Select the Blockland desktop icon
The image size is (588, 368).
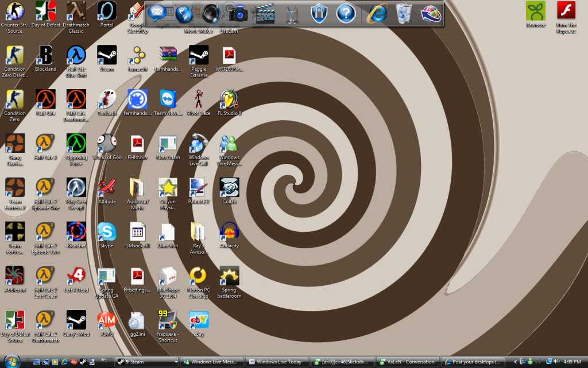click(x=46, y=55)
